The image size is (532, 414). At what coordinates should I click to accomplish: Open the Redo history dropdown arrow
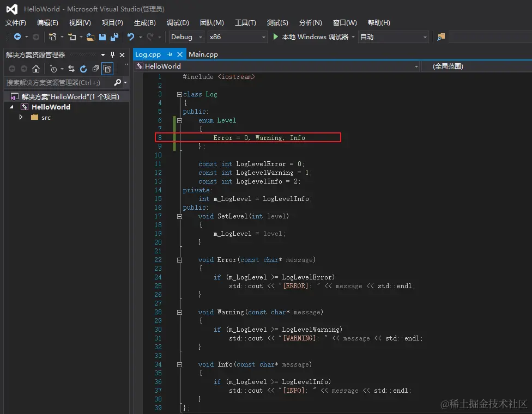coord(160,36)
